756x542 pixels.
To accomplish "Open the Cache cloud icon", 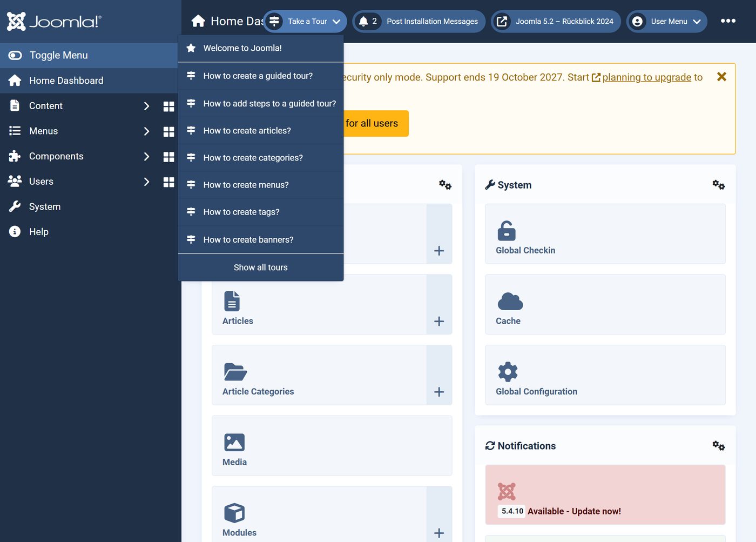I will coord(510,301).
